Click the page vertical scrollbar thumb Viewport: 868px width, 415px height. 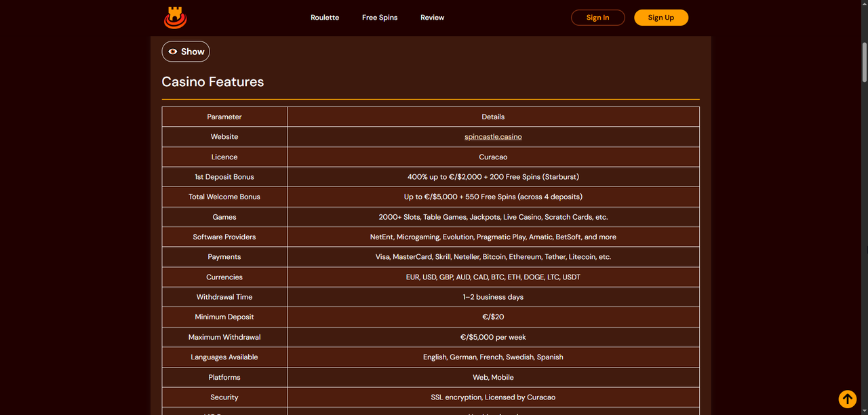(864, 62)
